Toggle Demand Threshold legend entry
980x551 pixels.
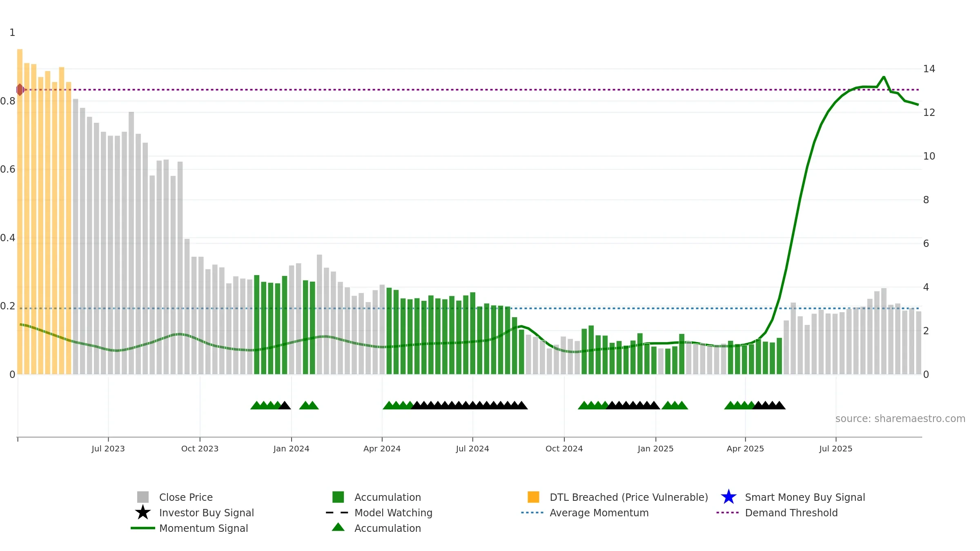(x=791, y=513)
